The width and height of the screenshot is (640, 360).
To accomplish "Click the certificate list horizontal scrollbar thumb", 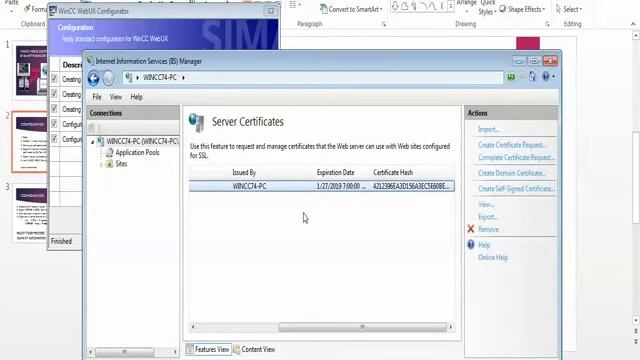I will click(x=362, y=327).
